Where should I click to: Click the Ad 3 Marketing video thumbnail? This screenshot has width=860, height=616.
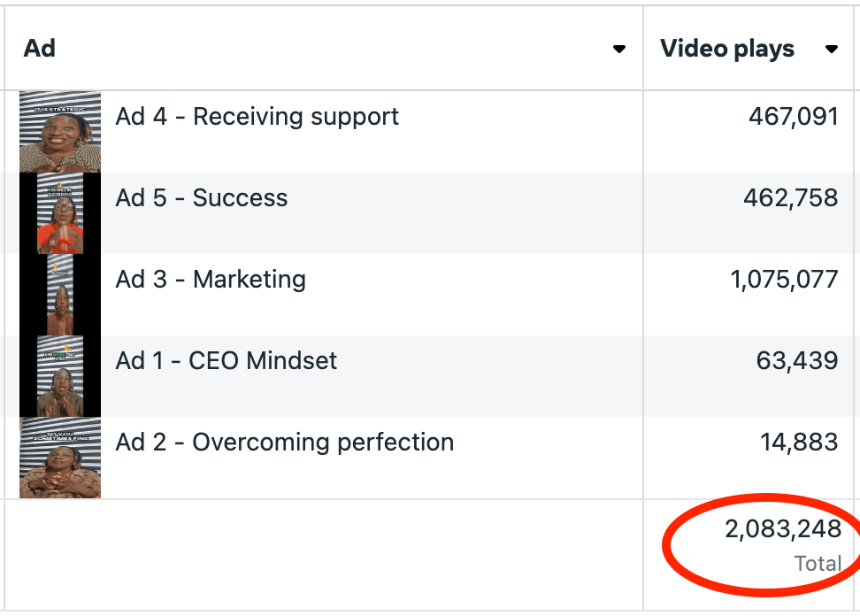[x=60, y=295]
